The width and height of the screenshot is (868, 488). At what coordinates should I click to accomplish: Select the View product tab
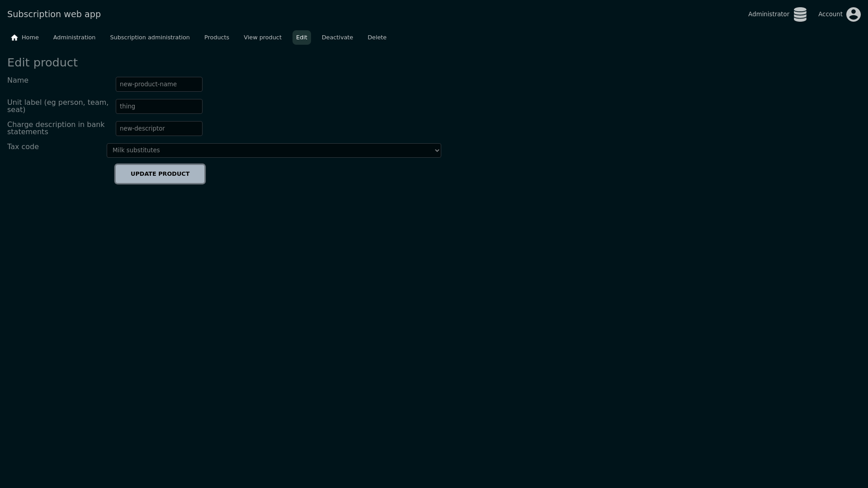point(262,38)
